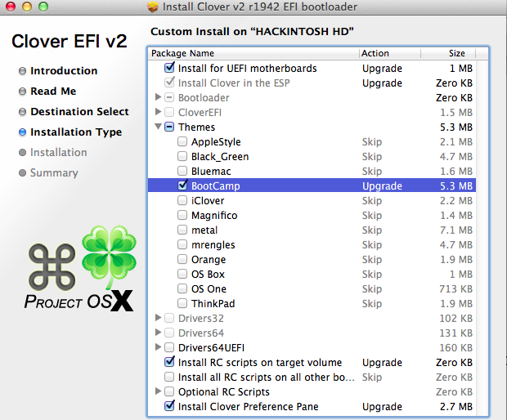
Task: Toggle Install for UEFI motherboards checkbox
Action: pyautogui.click(x=169, y=69)
